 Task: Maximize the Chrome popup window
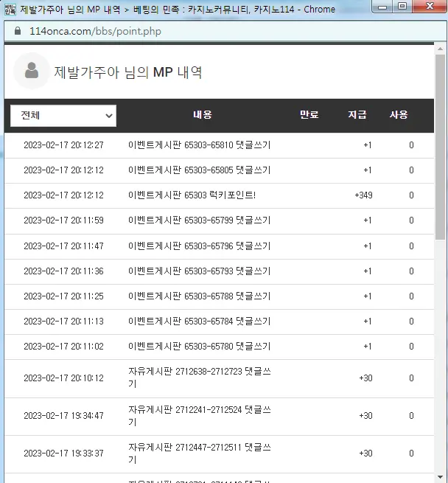(402, 6)
